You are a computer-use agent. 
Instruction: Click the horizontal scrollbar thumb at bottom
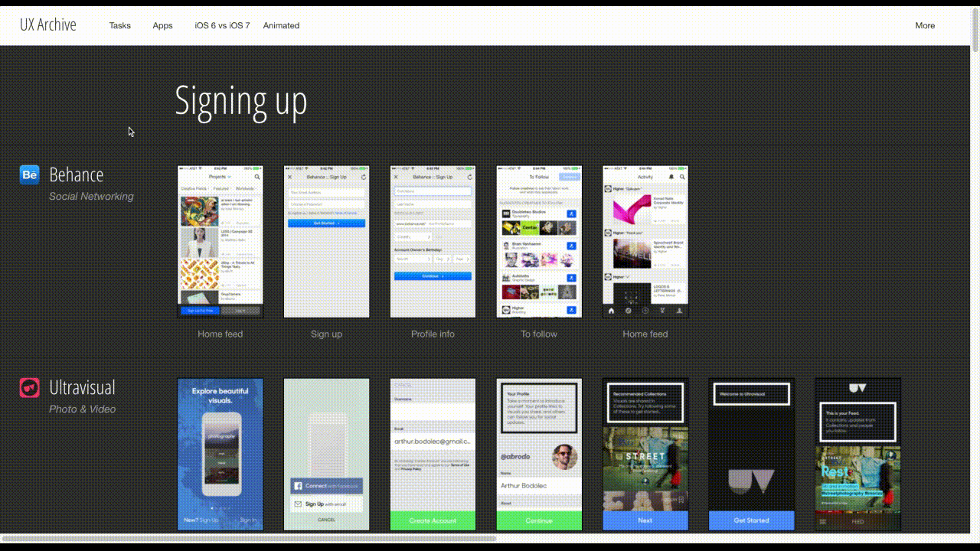(250, 538)
